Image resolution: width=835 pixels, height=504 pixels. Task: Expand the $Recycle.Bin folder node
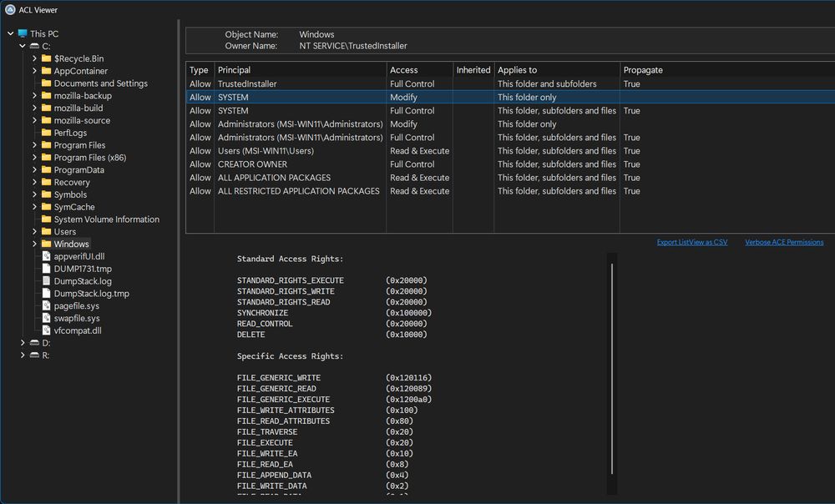[x=34, y=58]
